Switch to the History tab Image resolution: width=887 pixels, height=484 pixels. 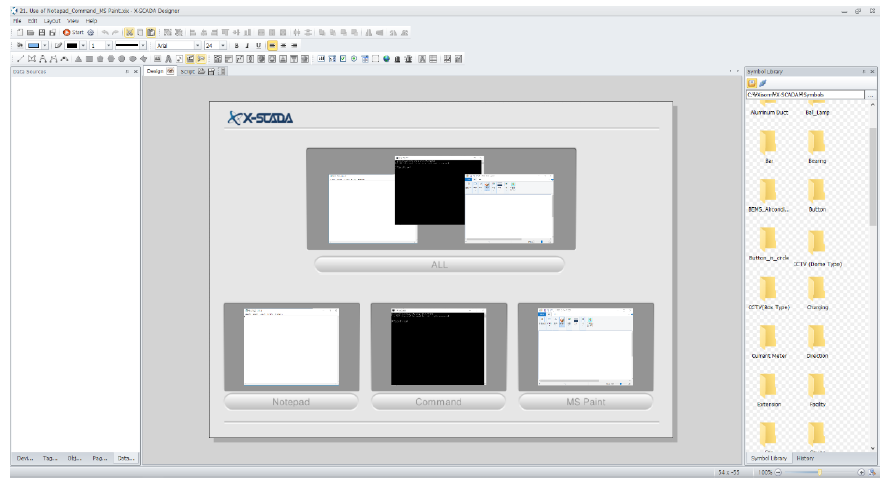(805, 458)
